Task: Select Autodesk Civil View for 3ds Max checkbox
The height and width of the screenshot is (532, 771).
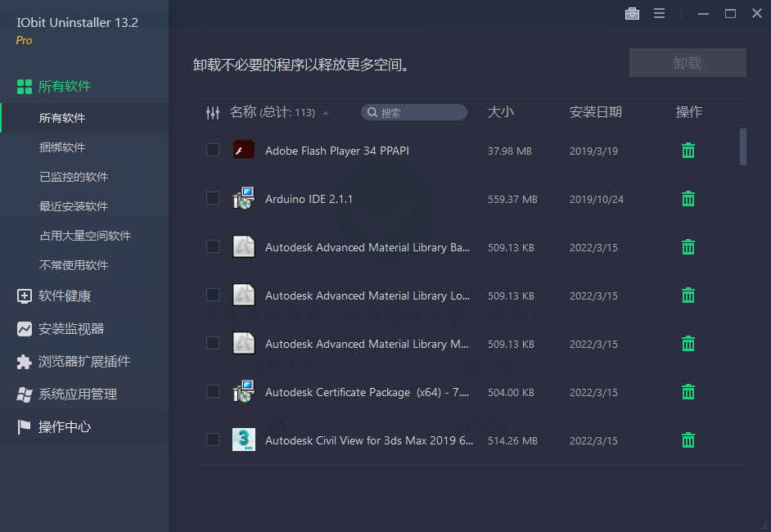Action: click(x=213, y=440)
